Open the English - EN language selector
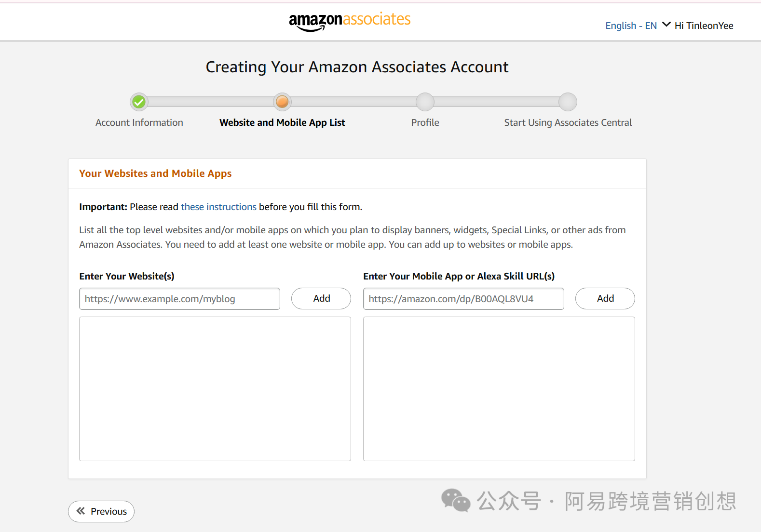Image resolution: width=761 pixels, height=532 pixels. (631, 26)
